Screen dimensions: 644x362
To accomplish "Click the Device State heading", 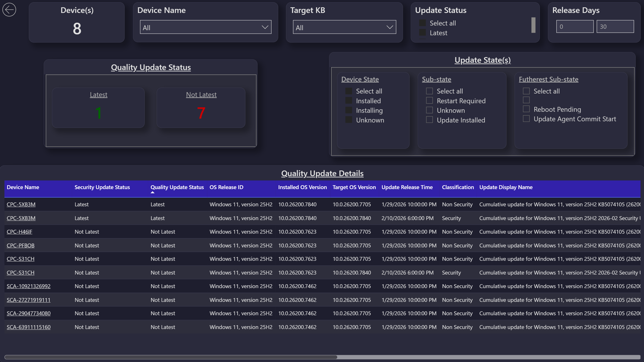I will pos(360,79).
